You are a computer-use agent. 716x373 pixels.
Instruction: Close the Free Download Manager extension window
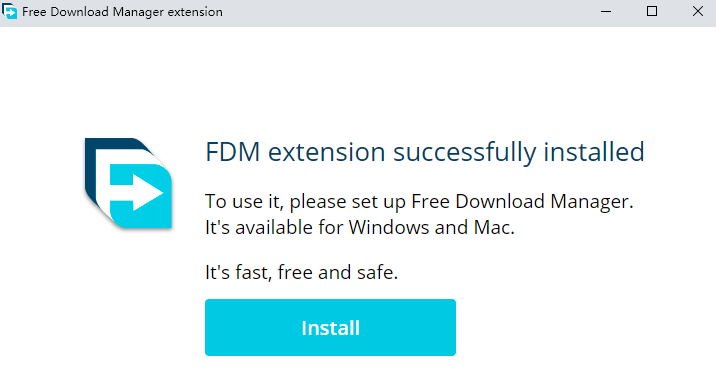[x=698, y=11]
